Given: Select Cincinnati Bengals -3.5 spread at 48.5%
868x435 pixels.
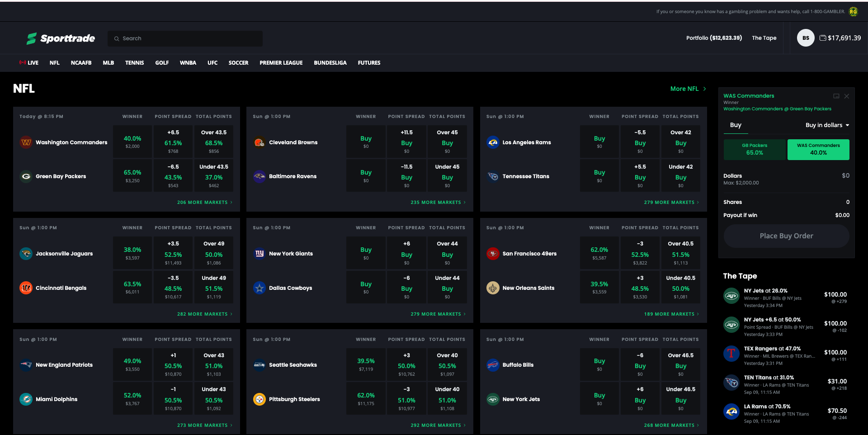Looking at the screenshot, I should click(173, 287).
